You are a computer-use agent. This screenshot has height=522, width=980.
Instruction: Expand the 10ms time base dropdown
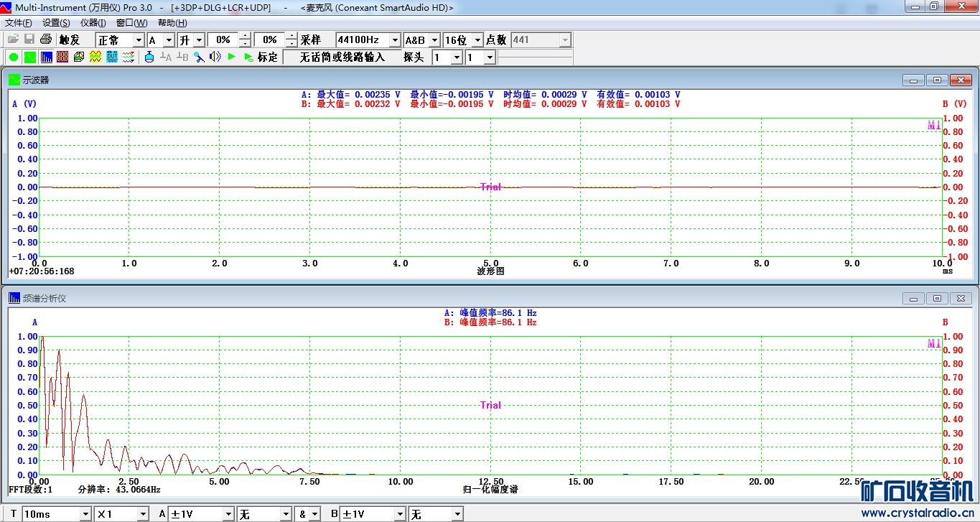[85, 514]
